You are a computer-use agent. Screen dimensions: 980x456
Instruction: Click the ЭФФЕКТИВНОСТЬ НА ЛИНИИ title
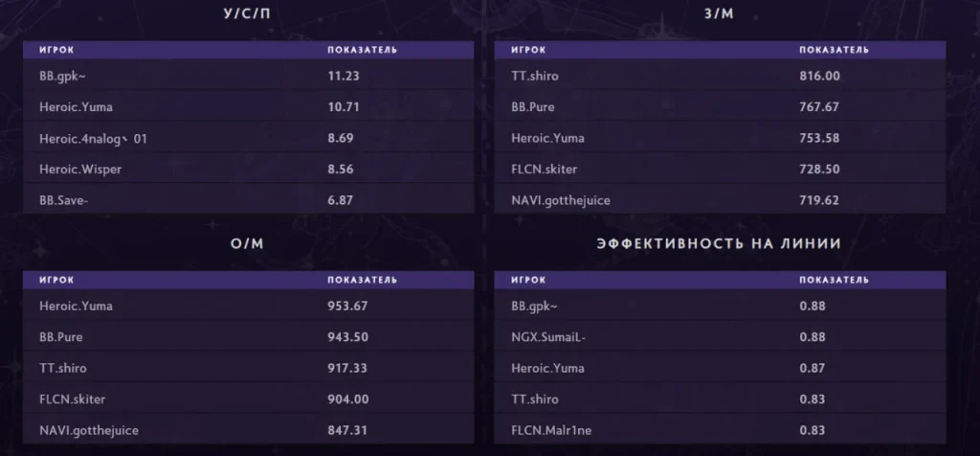(x=719, y=244)
